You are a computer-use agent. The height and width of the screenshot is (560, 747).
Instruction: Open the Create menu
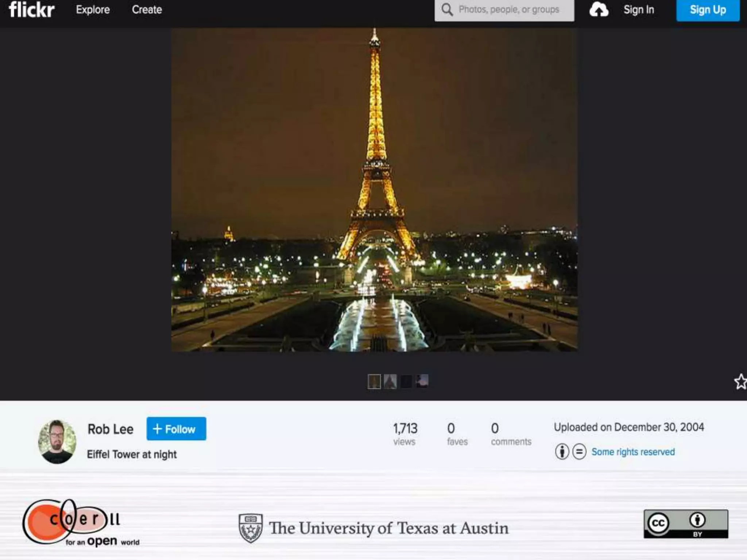pos(147,10)
